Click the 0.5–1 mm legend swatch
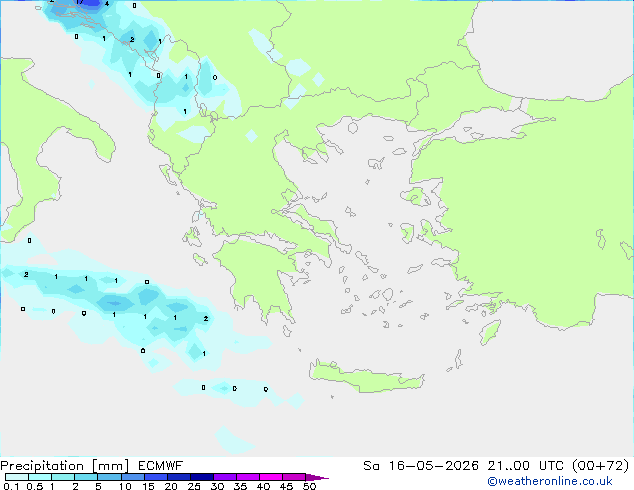Image resolution: width=634 pixels, height=490 pixels. pyautogui.click(x=40, y=477)
